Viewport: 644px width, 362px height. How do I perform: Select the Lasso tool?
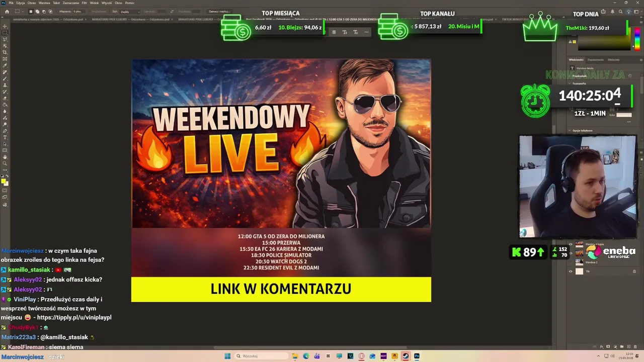[x=5, y=39]
